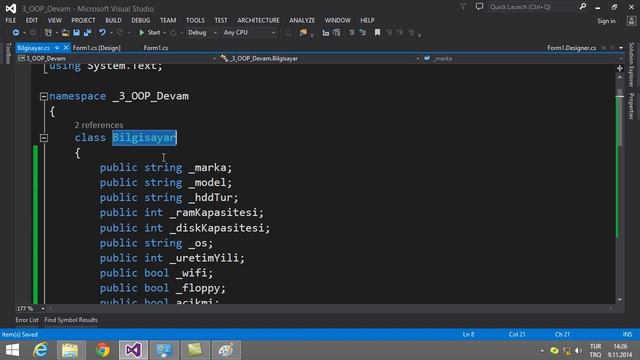
Task: Toggle the pin icon on Bilgisayar.cs tab
Action: [57, 48]
